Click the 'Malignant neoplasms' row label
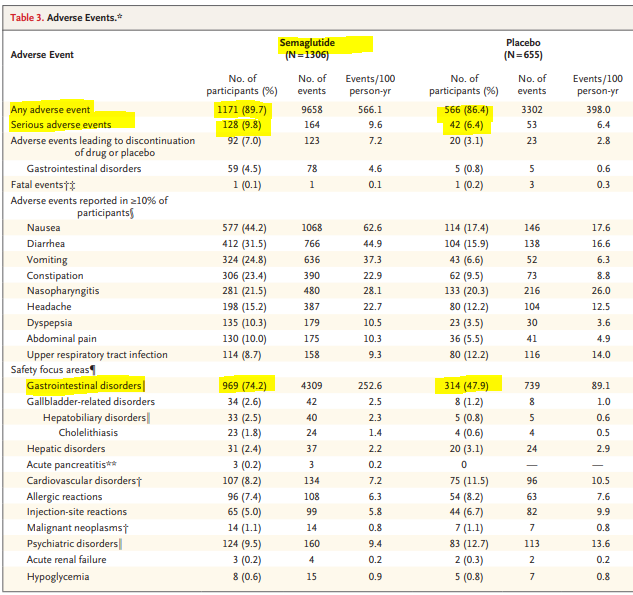Screen dimensions: 633x595 [78, 528]
